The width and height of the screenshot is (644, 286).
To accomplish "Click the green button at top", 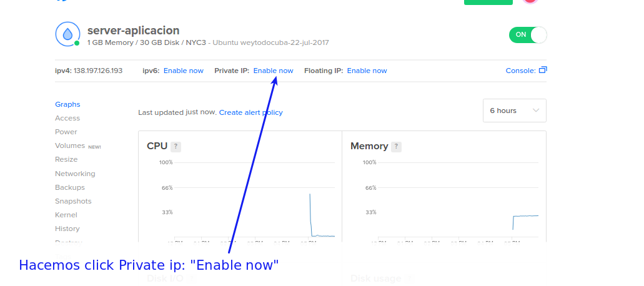I will [x=488, y=2].
